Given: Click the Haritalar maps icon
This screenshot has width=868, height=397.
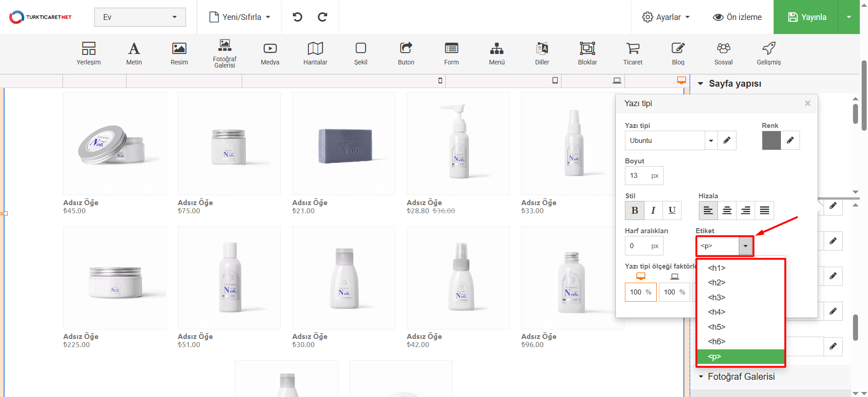Looking at the screenshot, I should [x=315, y=53].
